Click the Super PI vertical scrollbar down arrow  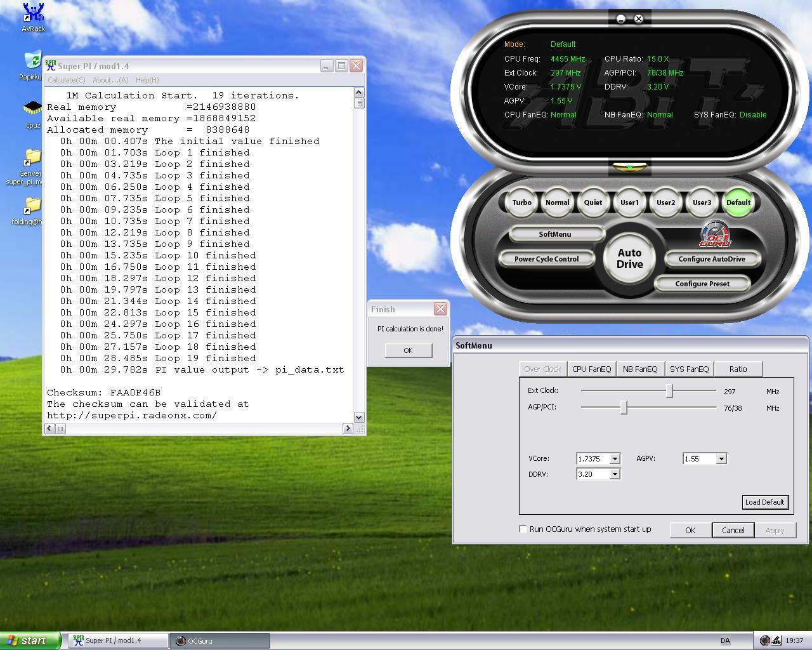click(x=359, y=417)
